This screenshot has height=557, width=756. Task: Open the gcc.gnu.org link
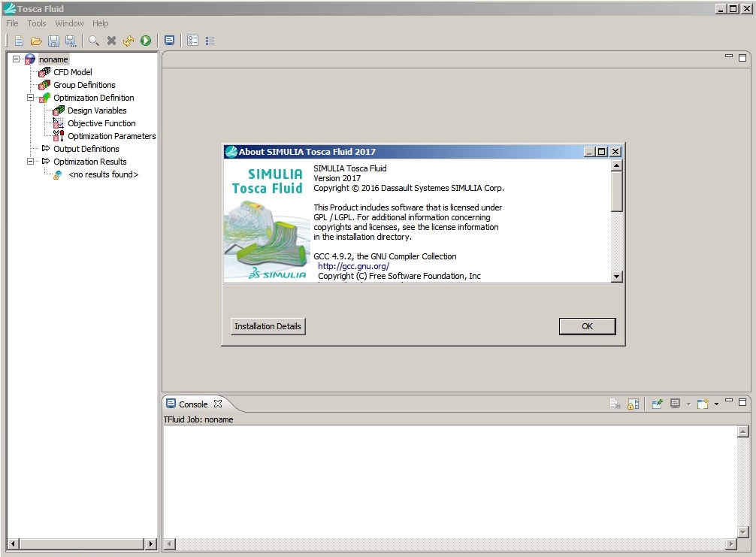click(353, 266)
